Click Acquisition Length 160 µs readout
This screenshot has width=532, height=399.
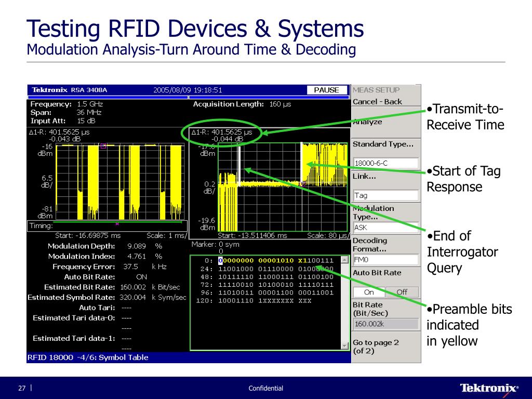click(x=242, y=104)
